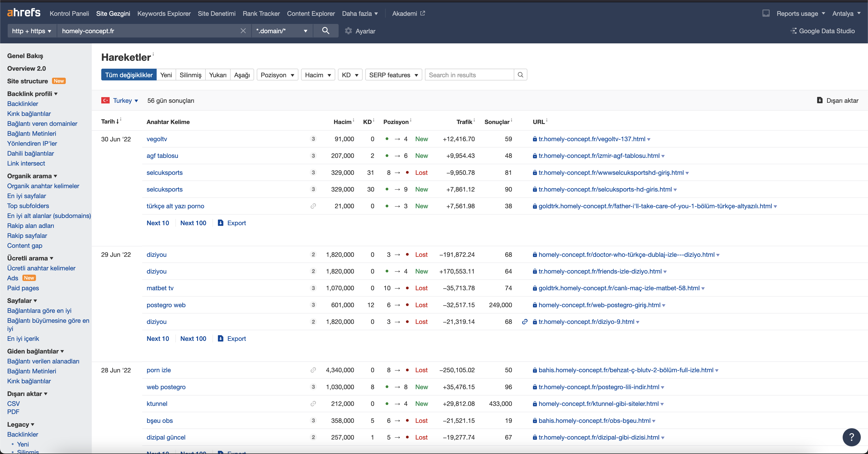This screenshot has width=868, height=454.
Task: Open the Turkey country selector
Action: pos(120,100)
